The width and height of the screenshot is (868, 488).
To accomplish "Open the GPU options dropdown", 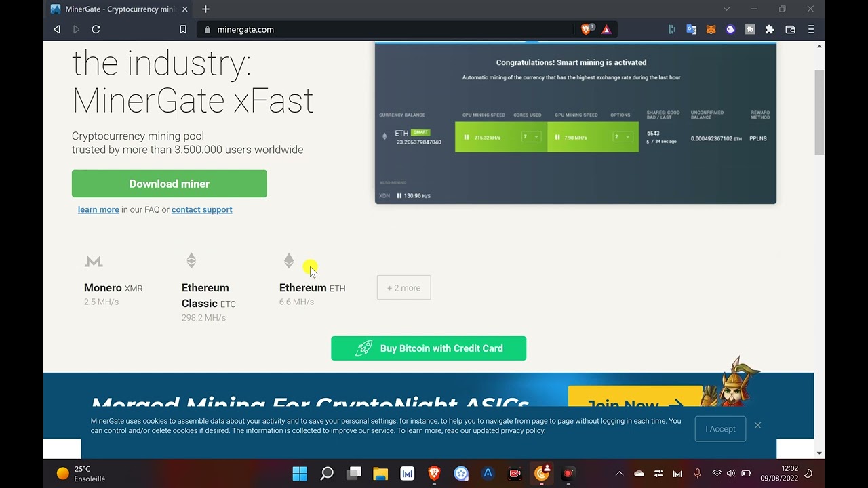I will click(622, 137).
